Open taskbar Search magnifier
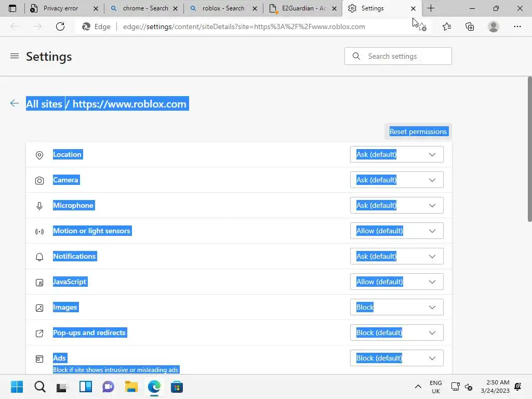This screenshot has height=399, width=532. click(39, 387)
